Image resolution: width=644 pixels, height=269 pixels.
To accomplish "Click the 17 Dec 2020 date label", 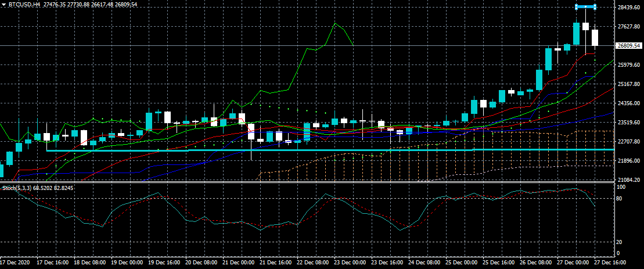I will tap(17, 263).
